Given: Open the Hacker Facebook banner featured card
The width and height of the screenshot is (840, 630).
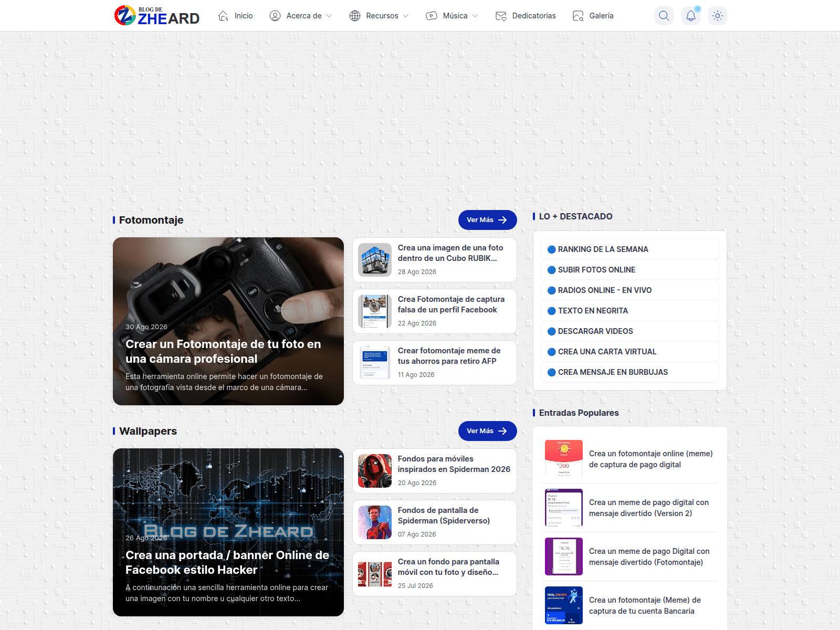Looking at the screenshot, I should pos(228,532).
